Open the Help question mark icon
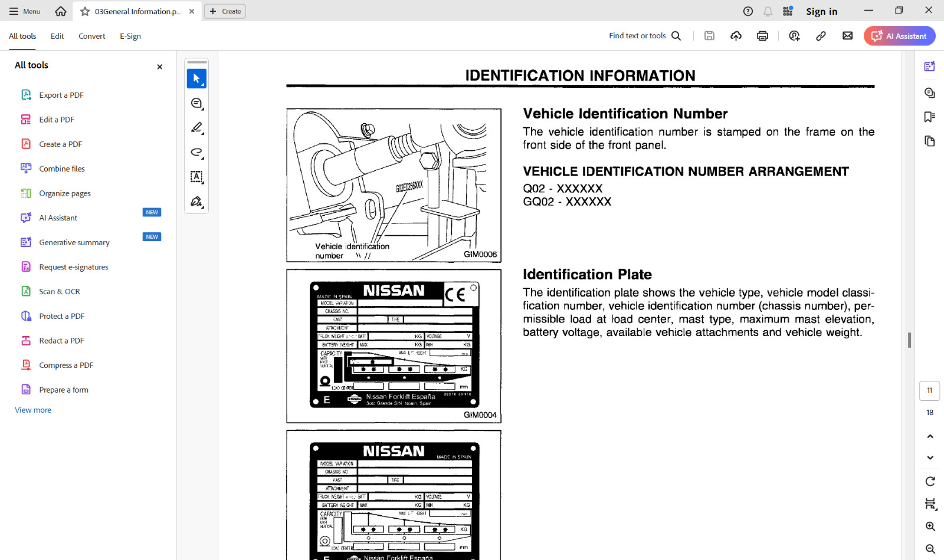944x560 pixels. point(748,11)
